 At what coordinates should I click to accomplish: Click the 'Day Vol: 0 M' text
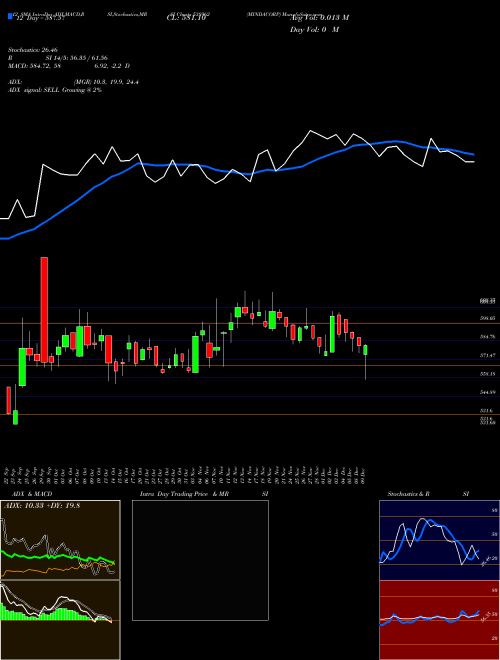point(314,30)
